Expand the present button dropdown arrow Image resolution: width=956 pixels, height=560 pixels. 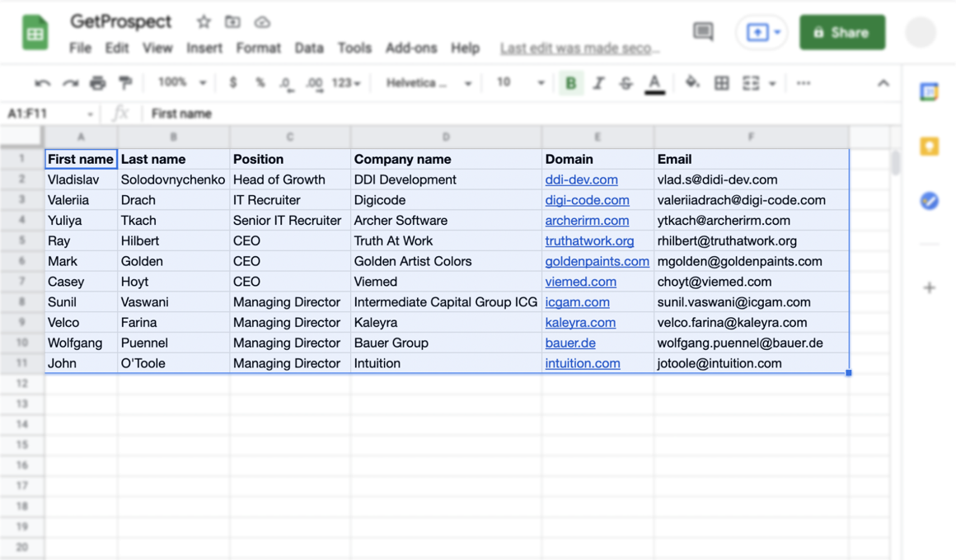coord(777,32)
